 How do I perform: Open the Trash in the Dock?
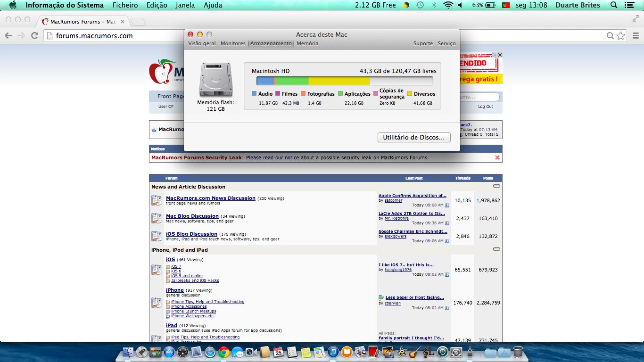518,352
